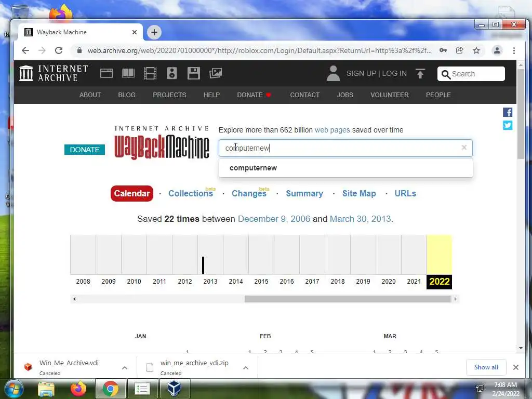Click the teal DONATE button
Image resolution: width=532 pixels, height=399 pixels.
pyautogui.click(x=85, y=150)
